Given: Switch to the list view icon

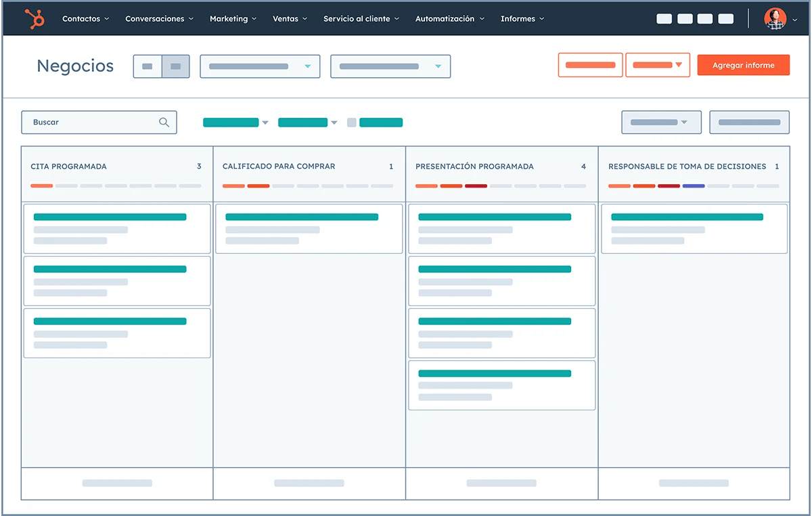Looking at the screenshot, I should pos(148,66).
